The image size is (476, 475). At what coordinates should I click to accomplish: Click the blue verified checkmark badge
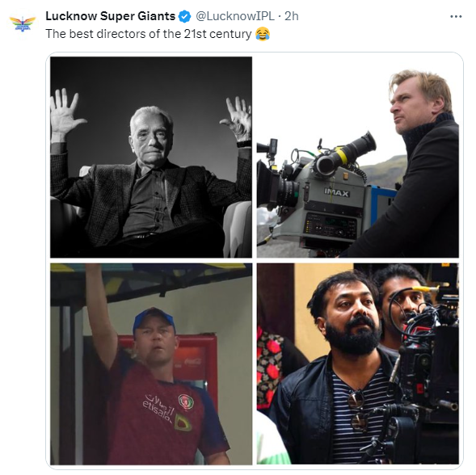point(184,16)
